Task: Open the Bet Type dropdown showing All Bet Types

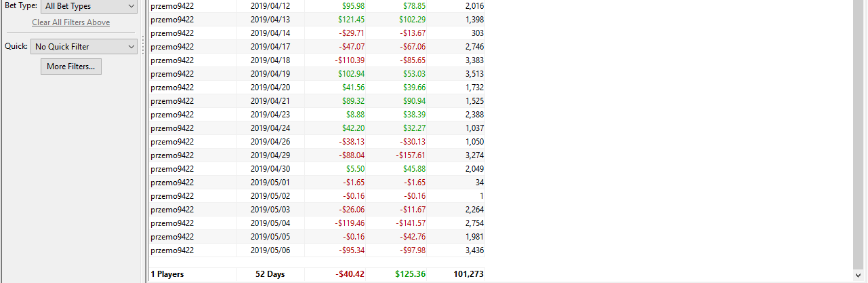Action: pyautogui.click(x=89, y=6)
